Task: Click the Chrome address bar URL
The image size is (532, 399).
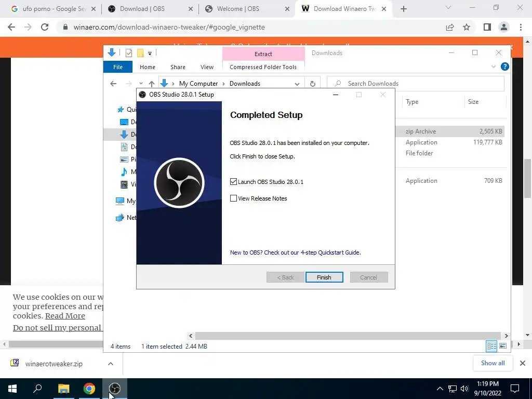Action: (x=169, y=27)
